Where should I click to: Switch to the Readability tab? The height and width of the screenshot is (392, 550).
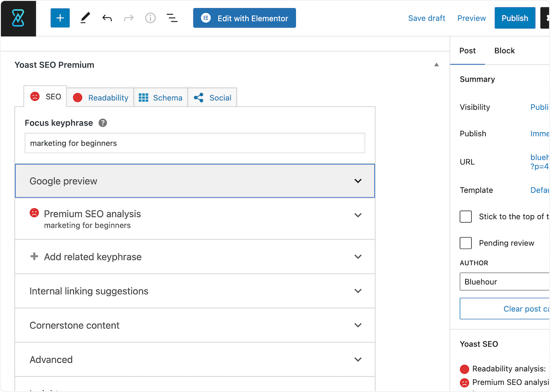pyautogui.click(x=100, y=98)
